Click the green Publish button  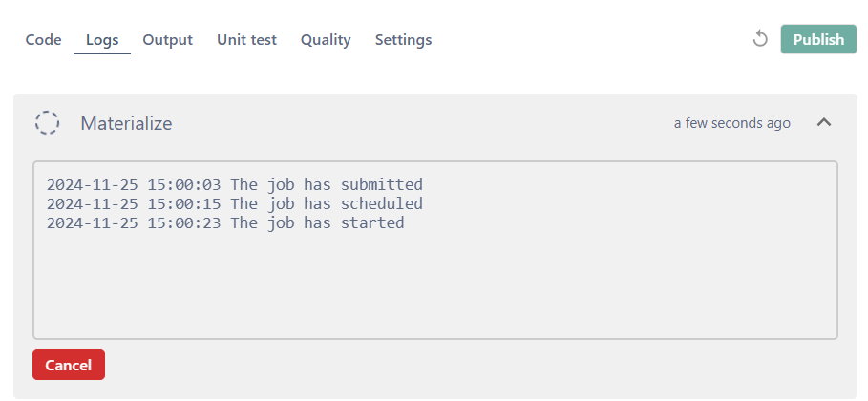[x=818, y=39]
